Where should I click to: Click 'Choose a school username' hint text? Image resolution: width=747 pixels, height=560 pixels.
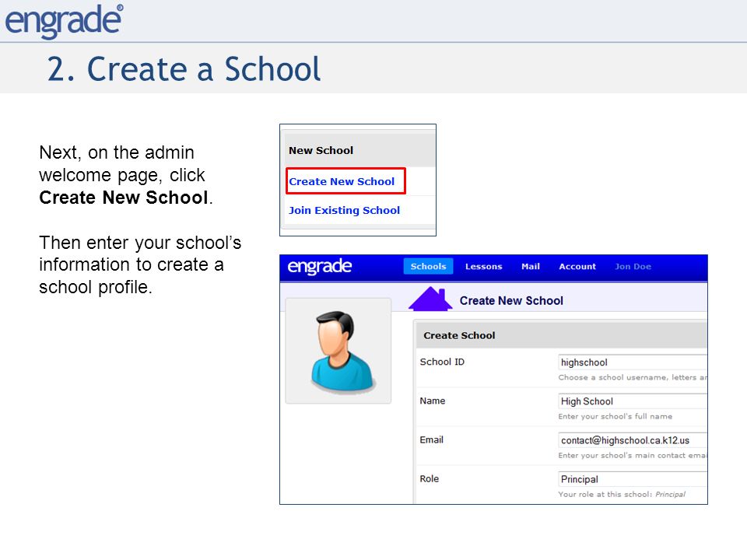632,378
